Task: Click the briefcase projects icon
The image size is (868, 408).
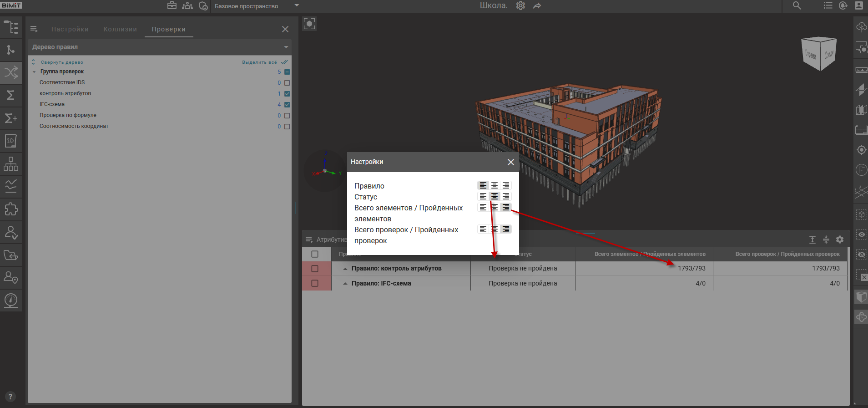Action: click(172, 5)
